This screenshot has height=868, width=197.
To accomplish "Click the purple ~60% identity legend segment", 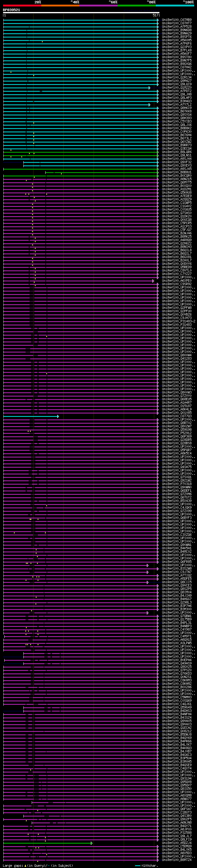I will tap(99, 6).
